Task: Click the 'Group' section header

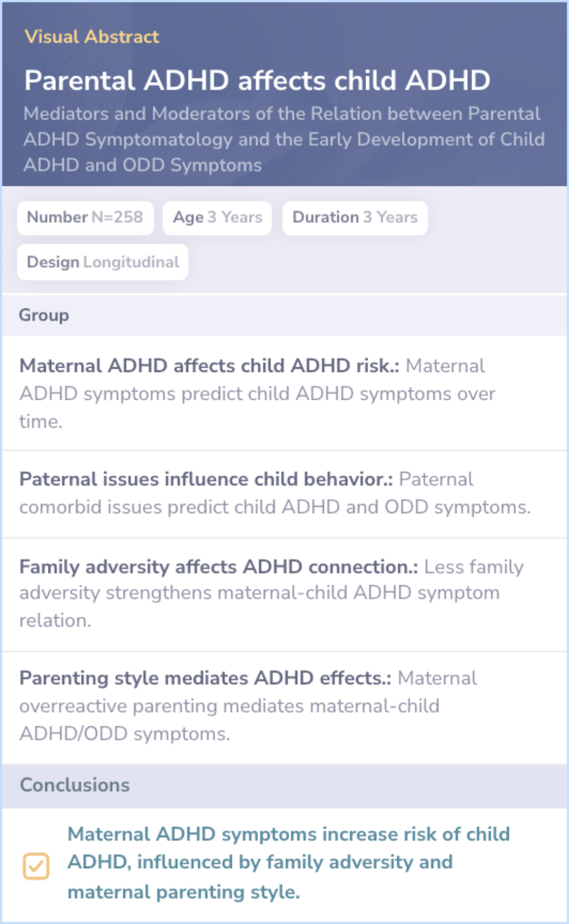Action: 44,315
